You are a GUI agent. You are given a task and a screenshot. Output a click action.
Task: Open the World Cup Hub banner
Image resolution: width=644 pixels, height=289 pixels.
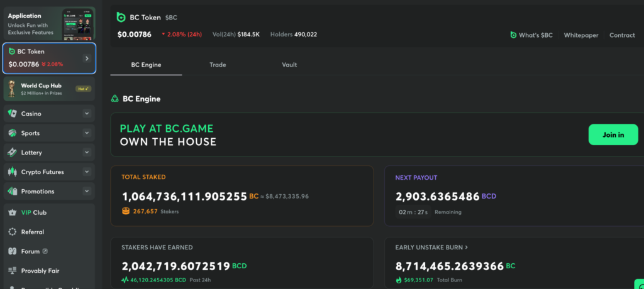click(x=49, y=89)
